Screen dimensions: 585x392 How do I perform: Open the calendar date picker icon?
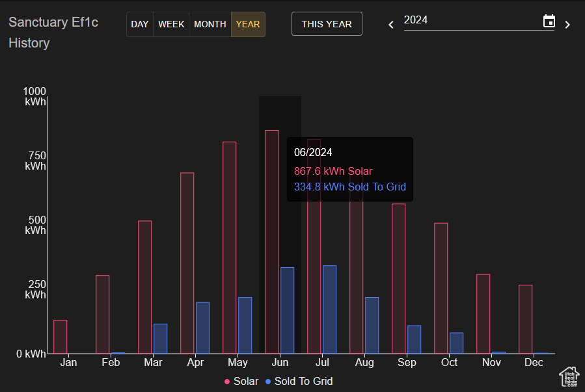point(549,21)
